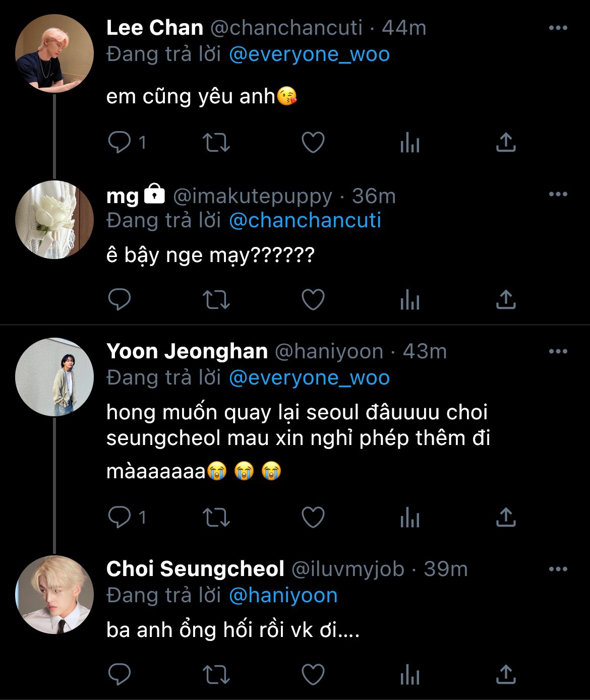Share Lee Chan's tweet
Viewport: 590px width, 700px height.
(x=505, y=143)
